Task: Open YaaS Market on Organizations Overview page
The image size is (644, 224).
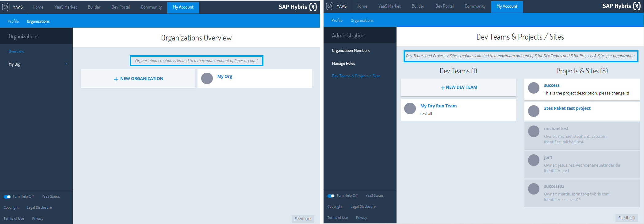Action: pos(66,7)
